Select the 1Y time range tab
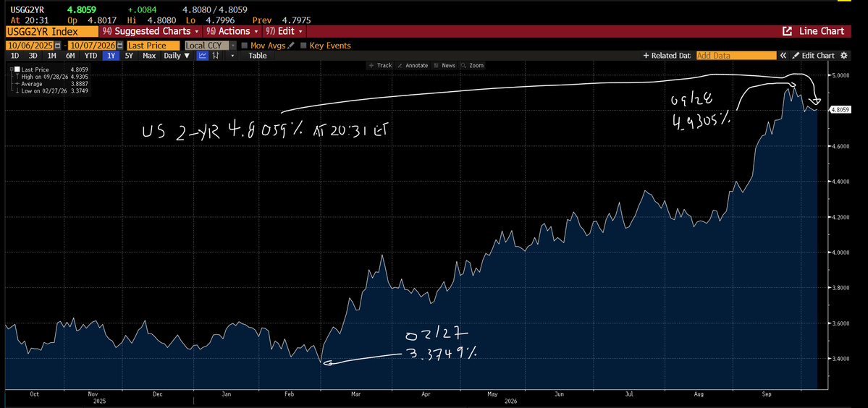868x408 pixels. 111,56
